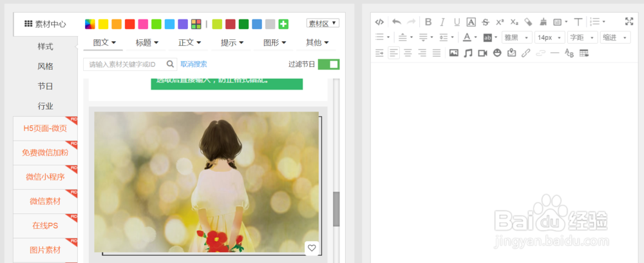
Task: Click the format brush icon
Action: coord(543,22)
